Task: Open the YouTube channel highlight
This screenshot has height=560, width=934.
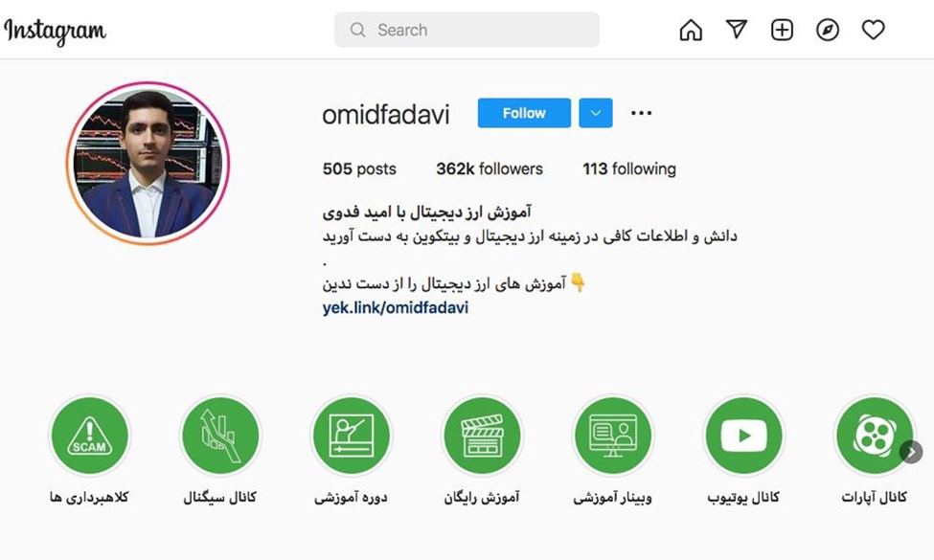Action: coord(744,436)
